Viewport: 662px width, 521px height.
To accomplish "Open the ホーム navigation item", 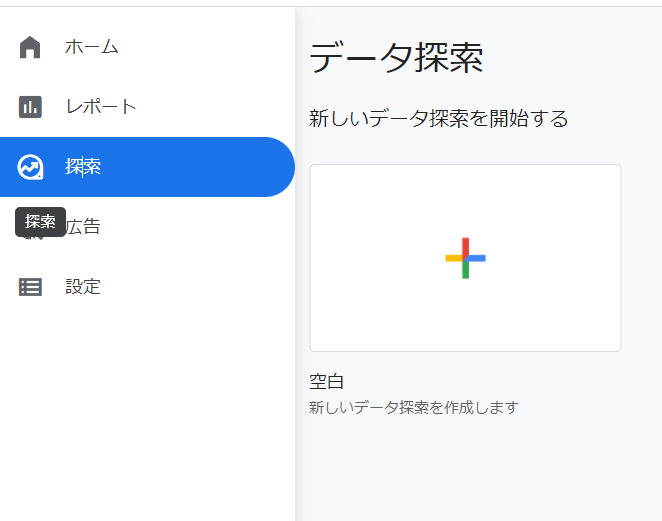I will 91,47.
